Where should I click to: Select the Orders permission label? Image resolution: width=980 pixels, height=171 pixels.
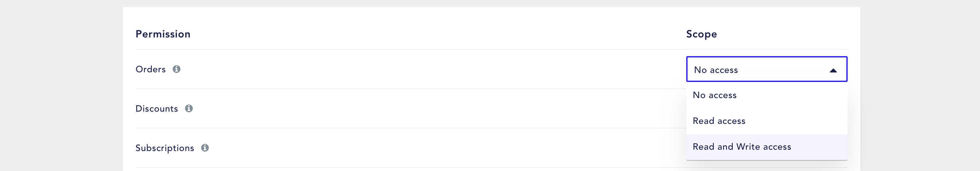[x=151, y=70]
